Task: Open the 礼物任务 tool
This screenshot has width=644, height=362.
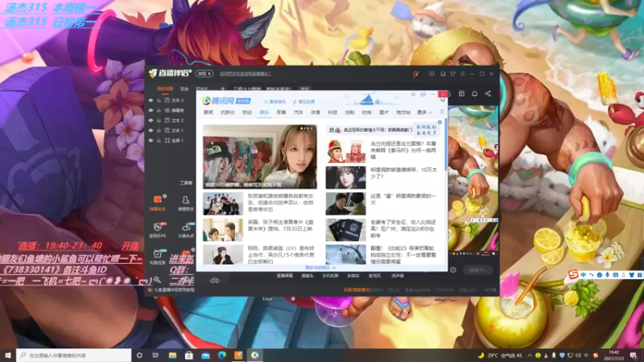Action: pos(158,257)
